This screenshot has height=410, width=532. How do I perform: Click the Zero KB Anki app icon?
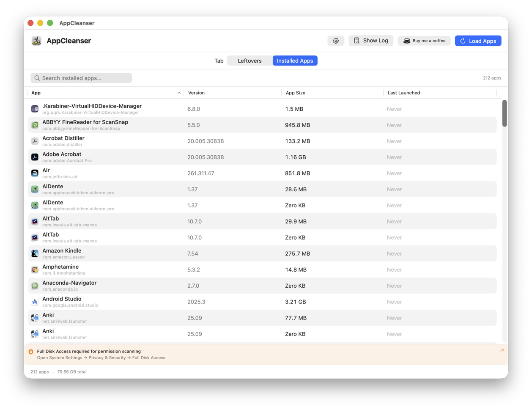[35, 334]
